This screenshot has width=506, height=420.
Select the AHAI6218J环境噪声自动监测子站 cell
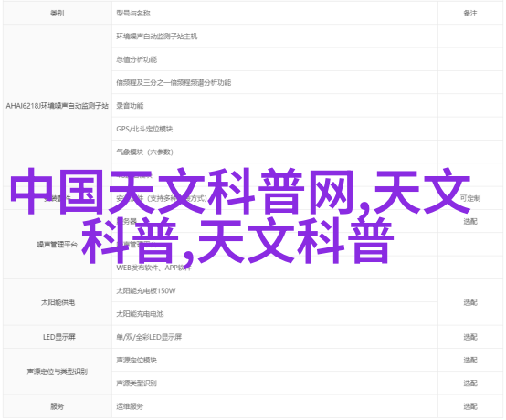(x=58, y=106)
